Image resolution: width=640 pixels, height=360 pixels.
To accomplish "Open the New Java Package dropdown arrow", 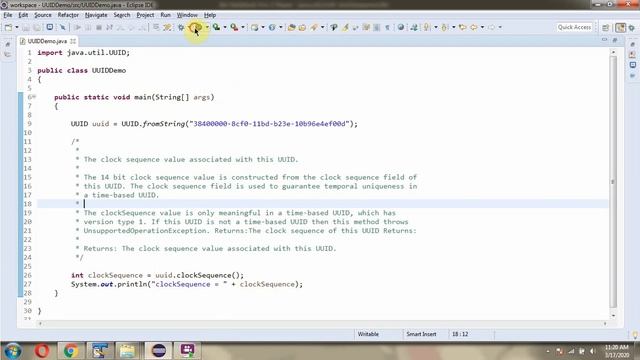I will point(263,27).
